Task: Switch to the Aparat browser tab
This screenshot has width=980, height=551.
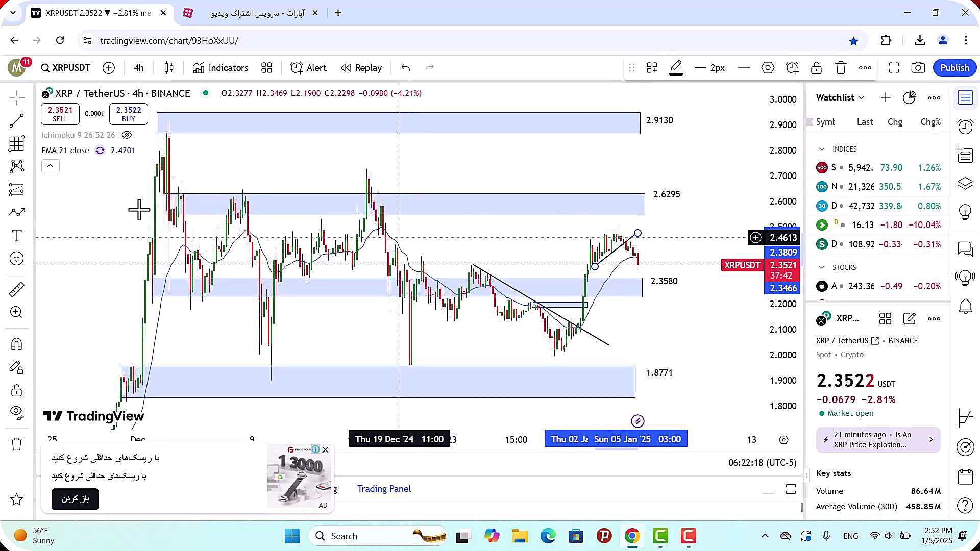Action: point(252,13)
